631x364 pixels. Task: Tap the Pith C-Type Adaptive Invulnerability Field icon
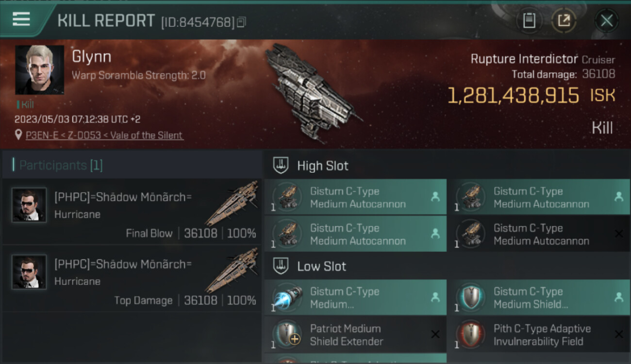471,334
